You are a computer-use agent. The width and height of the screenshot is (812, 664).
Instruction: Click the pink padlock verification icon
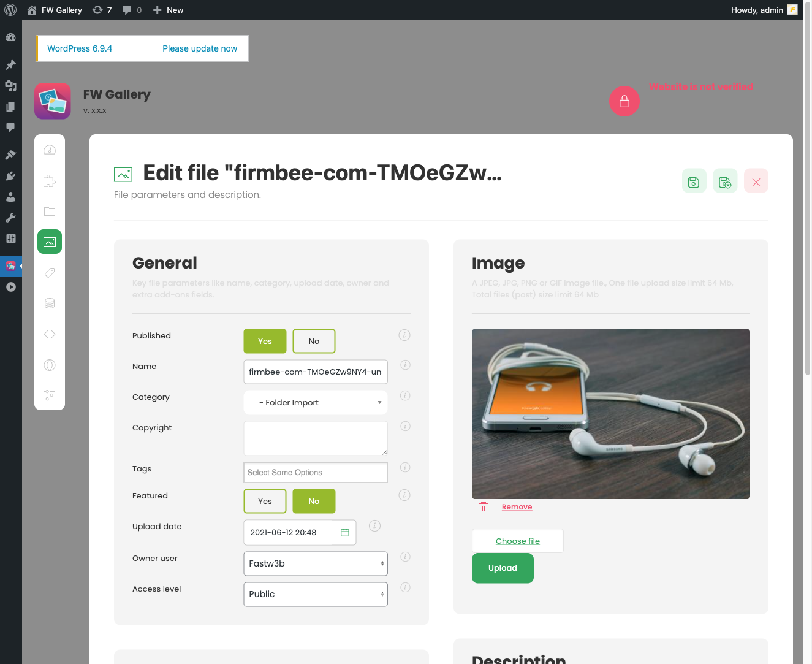click(x=624, y=101)
